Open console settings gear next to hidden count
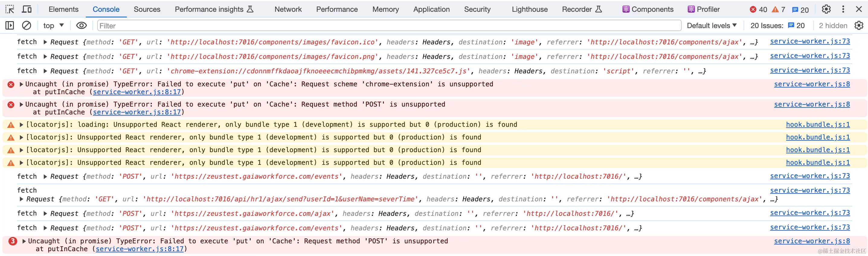The height and width of the screenshot is (256, 868). pyautogui.click(x=859, y=25)
